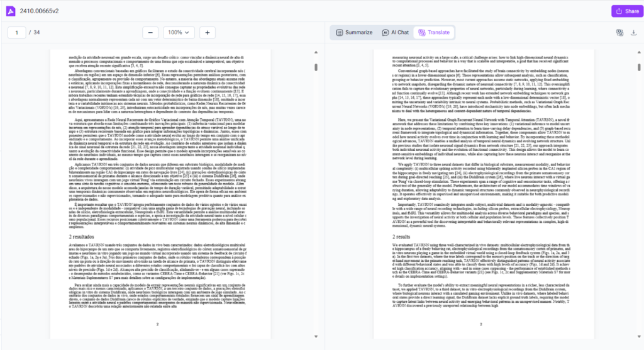Select the Translate tab

[x=434, y=32]
